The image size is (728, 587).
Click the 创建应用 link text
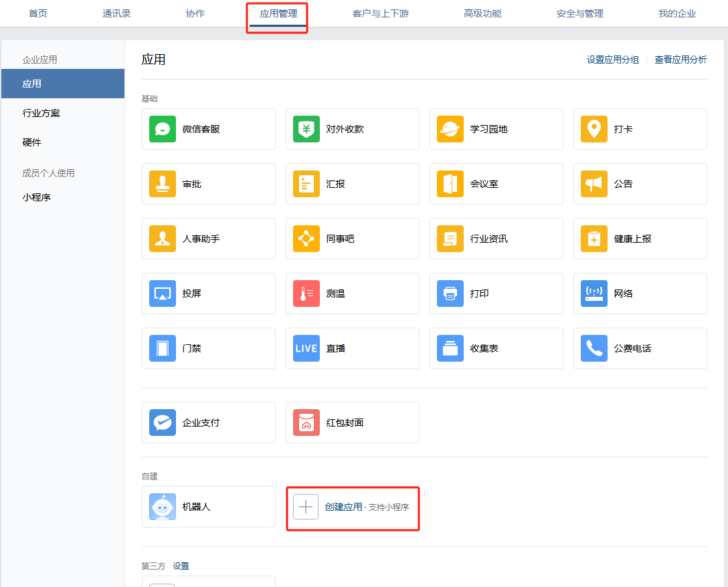[x=343, y=507]
